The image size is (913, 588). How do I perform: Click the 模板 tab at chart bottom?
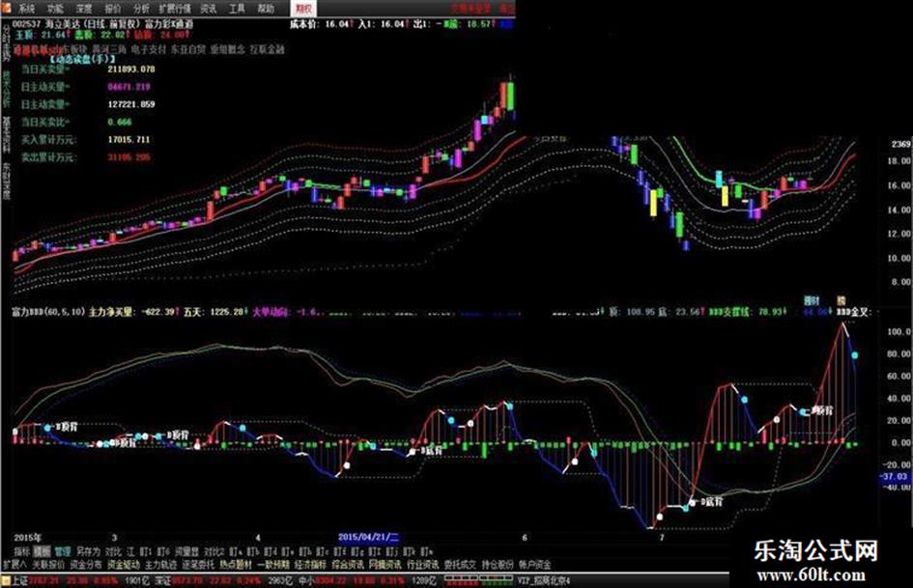coord(42,551)
